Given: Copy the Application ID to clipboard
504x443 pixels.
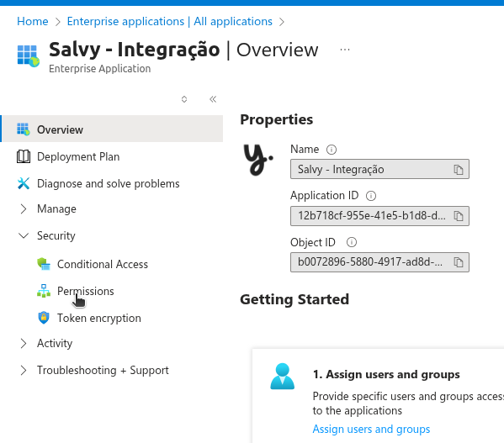Looking at the screenshot, I should 458,216.
